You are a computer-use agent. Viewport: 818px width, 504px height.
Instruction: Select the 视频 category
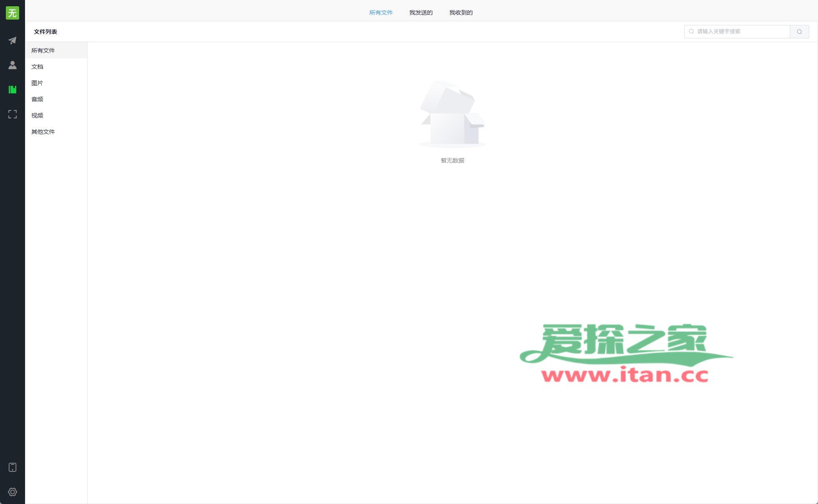(x=56, y=115)
